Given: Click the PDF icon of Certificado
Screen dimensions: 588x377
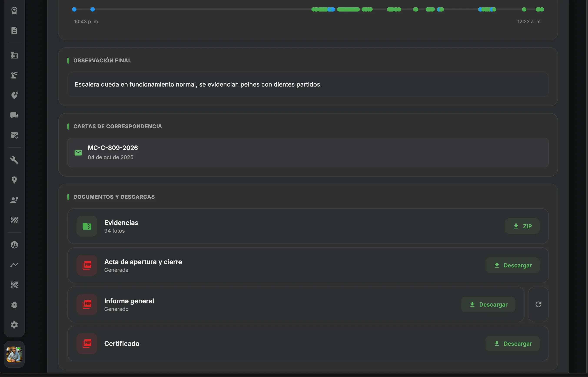Looking at the screenshot, I should click(x=87, y=344).
